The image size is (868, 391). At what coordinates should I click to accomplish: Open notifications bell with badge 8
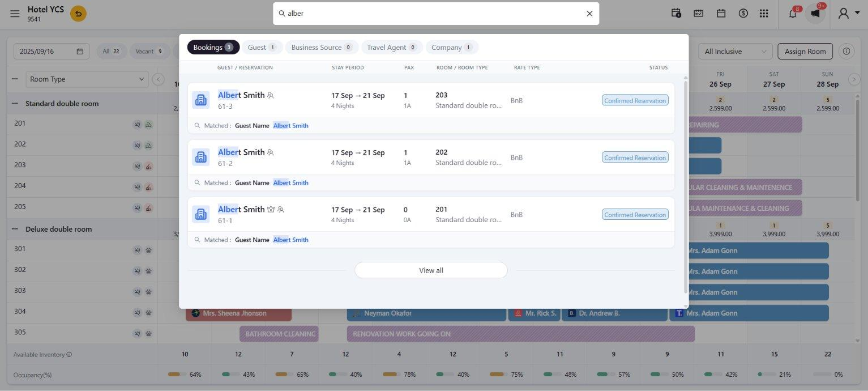pos(793,14)
